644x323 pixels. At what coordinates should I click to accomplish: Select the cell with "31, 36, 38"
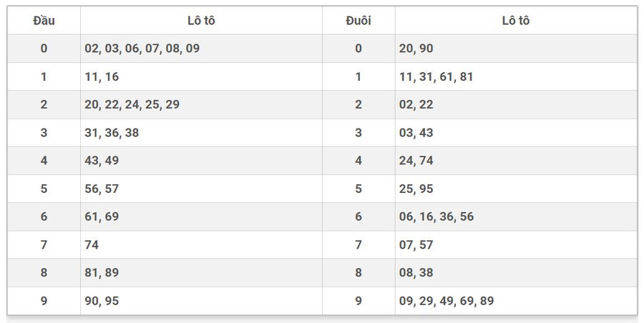(112, 132)
